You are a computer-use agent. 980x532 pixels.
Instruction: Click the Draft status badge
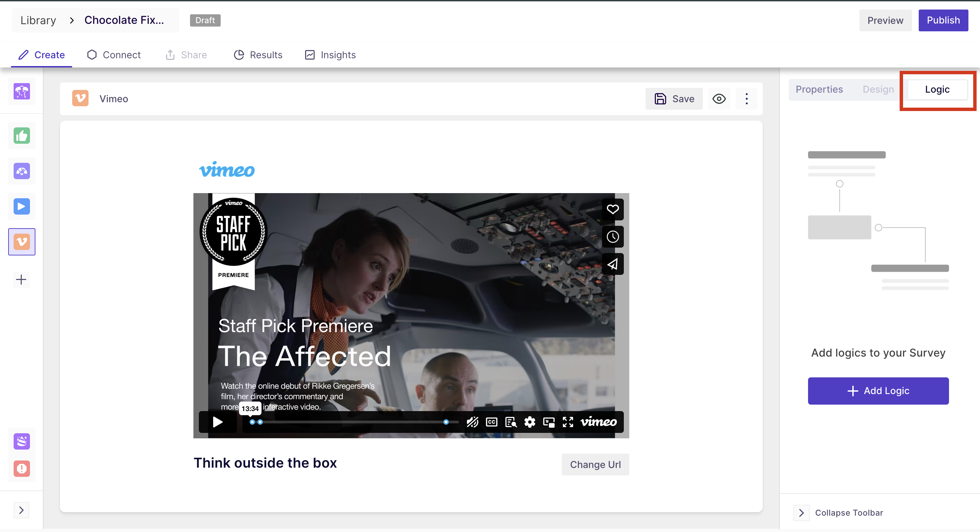[x=205, y=20]
